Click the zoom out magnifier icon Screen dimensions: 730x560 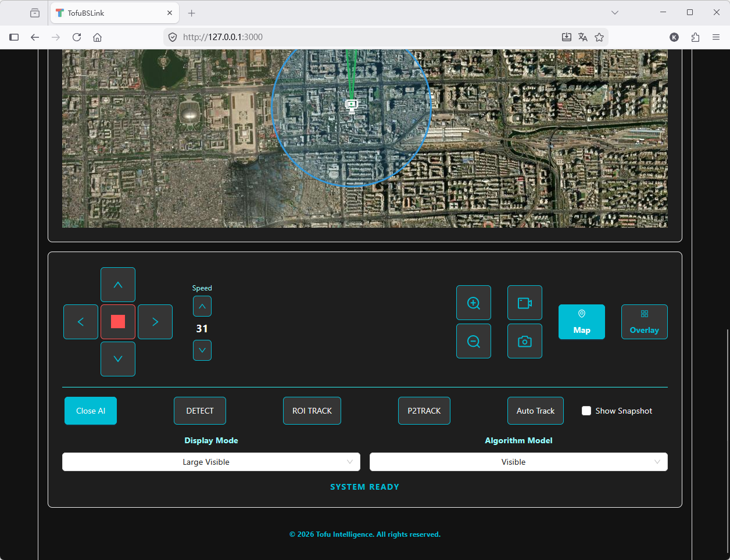tap(474, 341)
